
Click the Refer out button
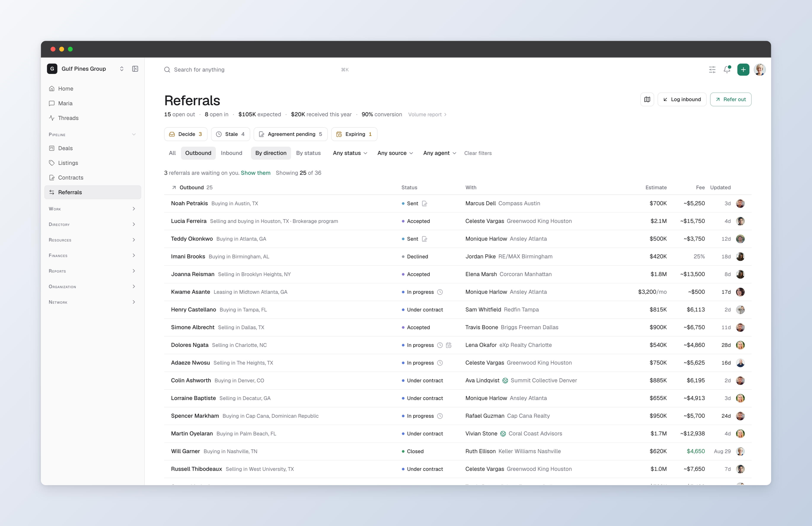(x=731, y=99)
